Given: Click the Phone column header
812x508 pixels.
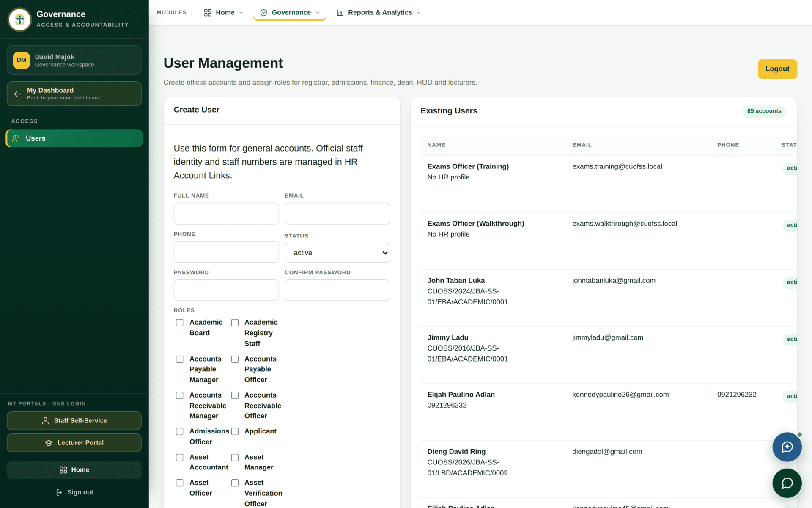Looking at the screenshot, I should pyautogui.click(x=728, y=145).
